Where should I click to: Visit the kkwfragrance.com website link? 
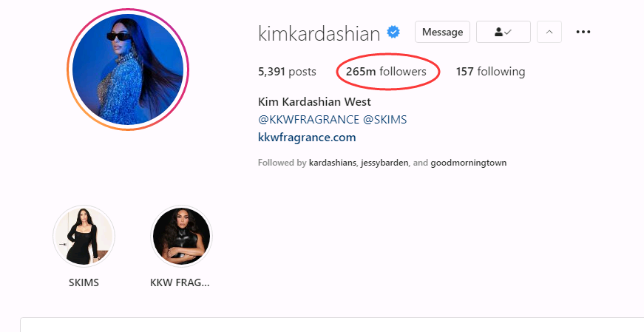307,138
